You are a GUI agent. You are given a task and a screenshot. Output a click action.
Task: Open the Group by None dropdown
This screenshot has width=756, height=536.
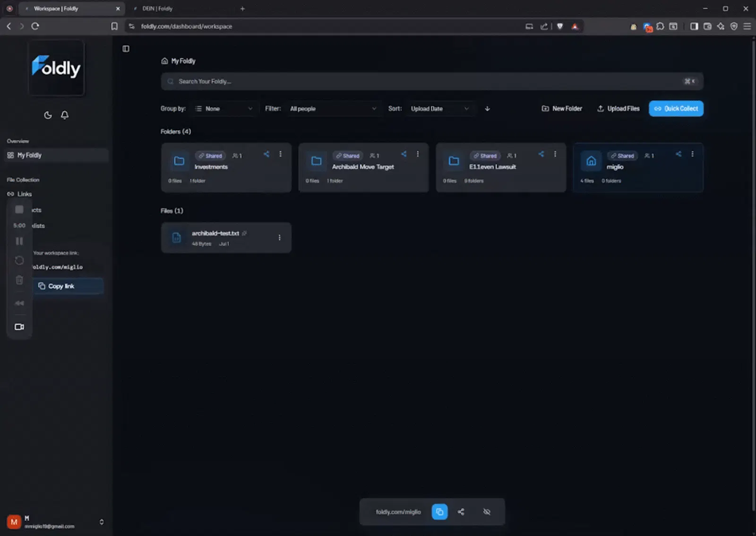coord(224,109)
